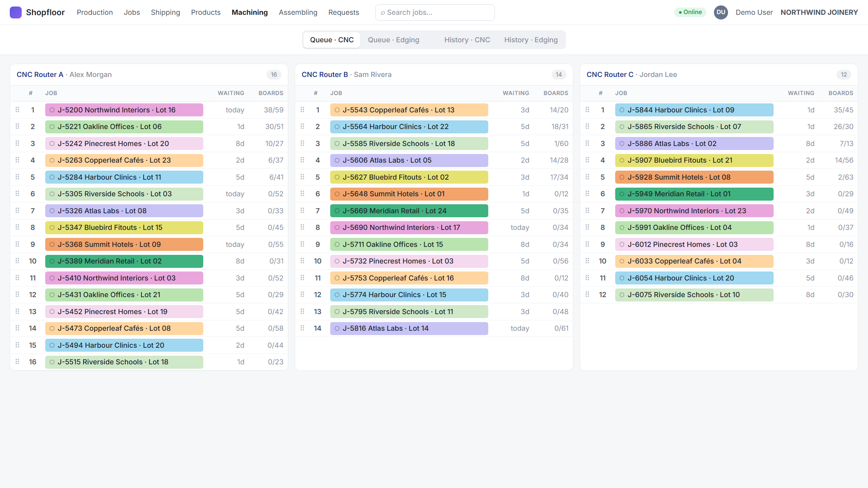Click drag handle of J-5690 Northwind Interiors row
The height and width of the screenshot is (488, 868).
click(x=302, y=227)
